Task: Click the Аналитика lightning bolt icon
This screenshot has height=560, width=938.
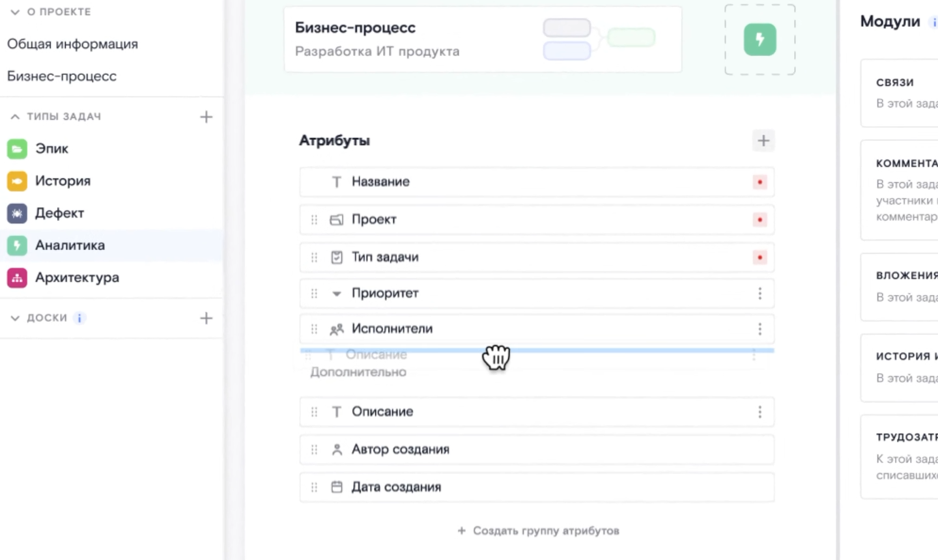Action: click(17, 245)
